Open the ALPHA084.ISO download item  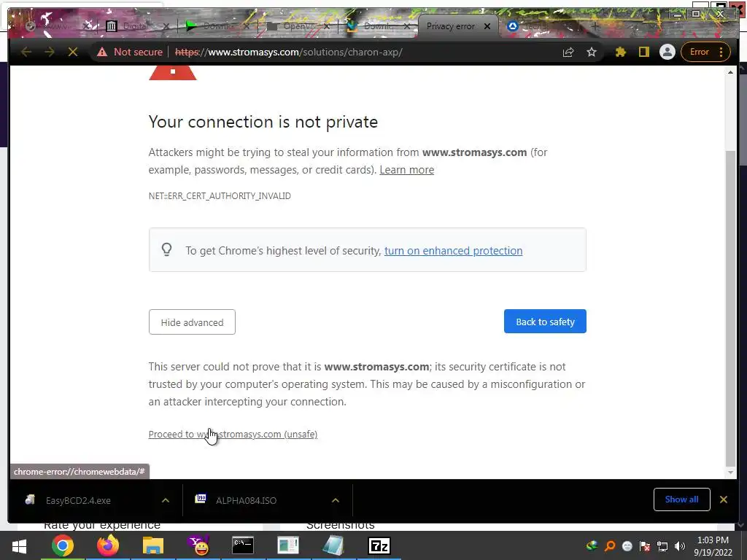pos(246,500)
